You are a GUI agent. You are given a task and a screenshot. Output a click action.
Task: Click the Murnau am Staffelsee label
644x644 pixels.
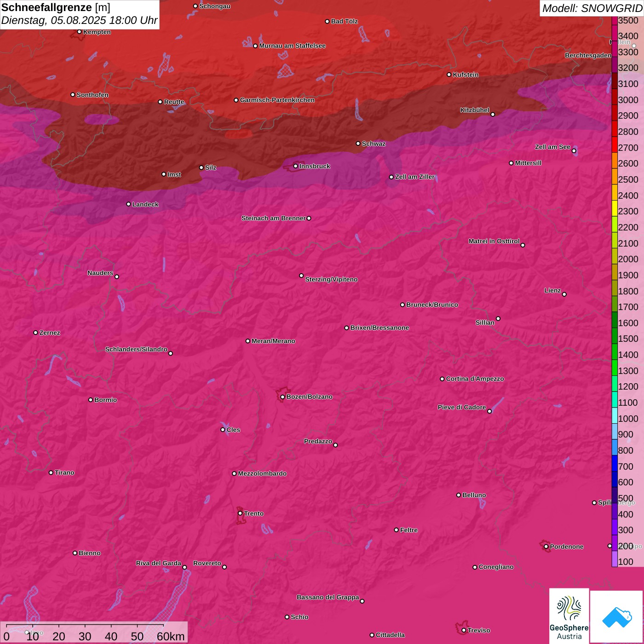click(292, 46)
